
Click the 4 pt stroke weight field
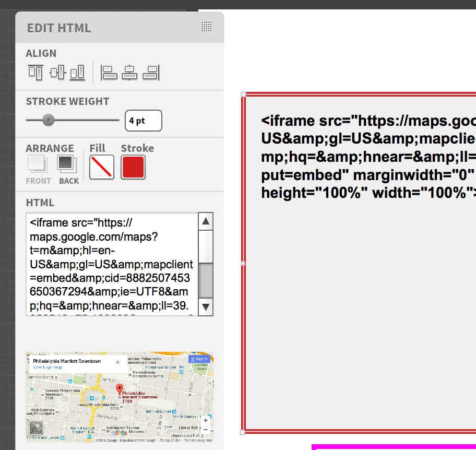pyautogui.click(x=143, y=121)
